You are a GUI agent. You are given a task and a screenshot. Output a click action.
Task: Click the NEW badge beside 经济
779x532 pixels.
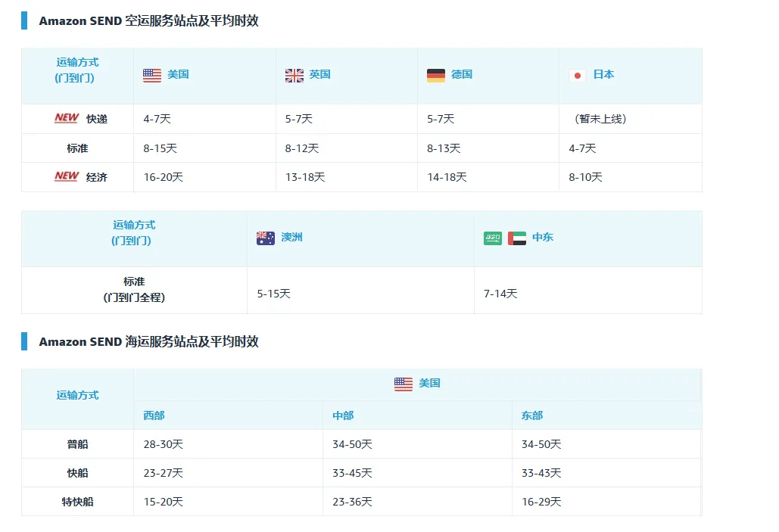point(67,176)
